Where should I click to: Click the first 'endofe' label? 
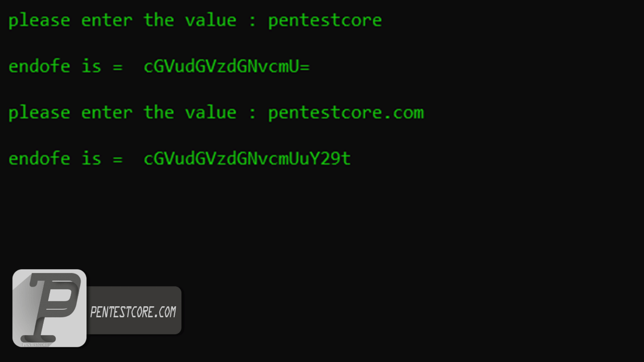(x=39, y=67)
